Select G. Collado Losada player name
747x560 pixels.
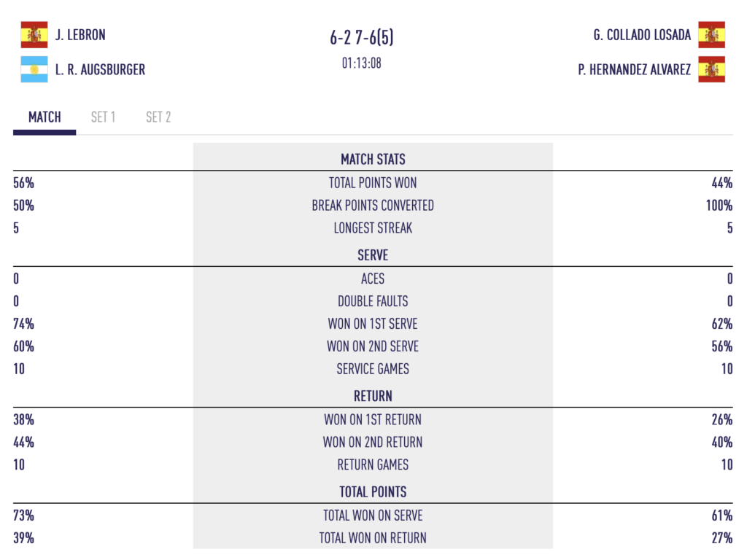pos(642,34)
